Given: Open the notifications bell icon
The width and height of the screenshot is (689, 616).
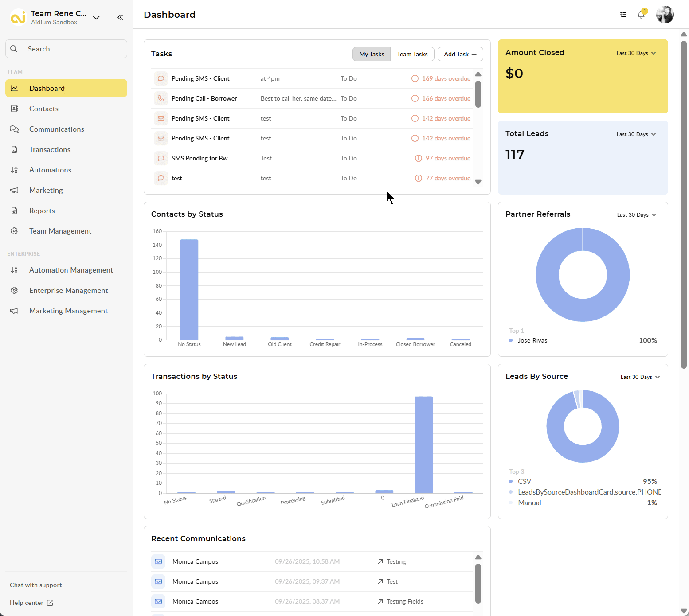Looking at the screenshot, I should (641, 15).
